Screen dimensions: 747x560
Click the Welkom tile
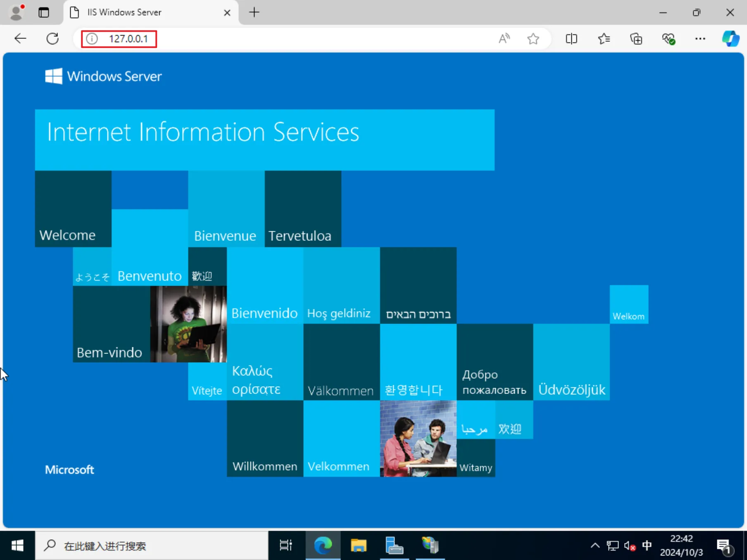tap(629, 304)
